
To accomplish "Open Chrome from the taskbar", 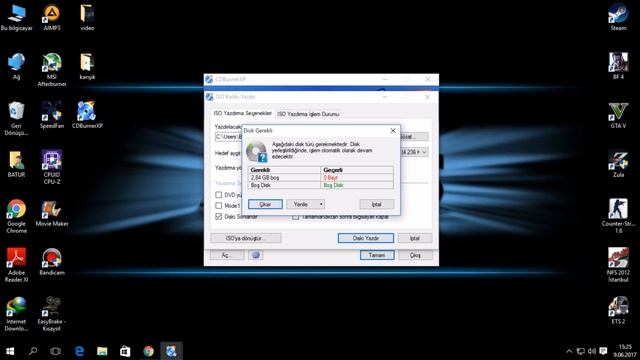I will click(149, 351).
